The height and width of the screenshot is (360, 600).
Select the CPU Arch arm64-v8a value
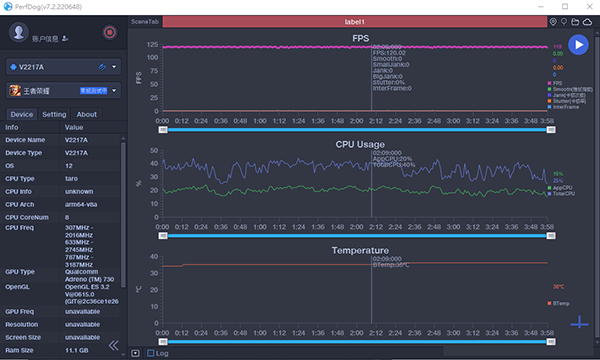tap(81, 204)
